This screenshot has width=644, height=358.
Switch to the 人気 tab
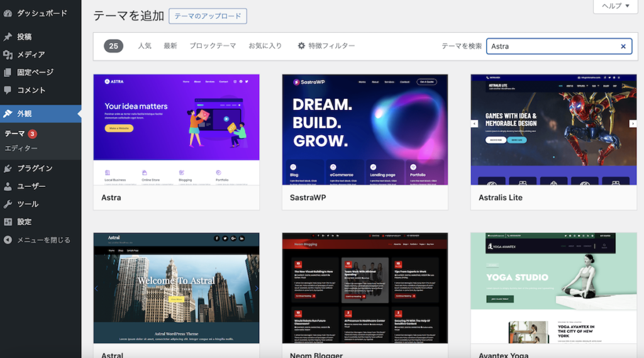pyautogui.click(x=145, y=46)
